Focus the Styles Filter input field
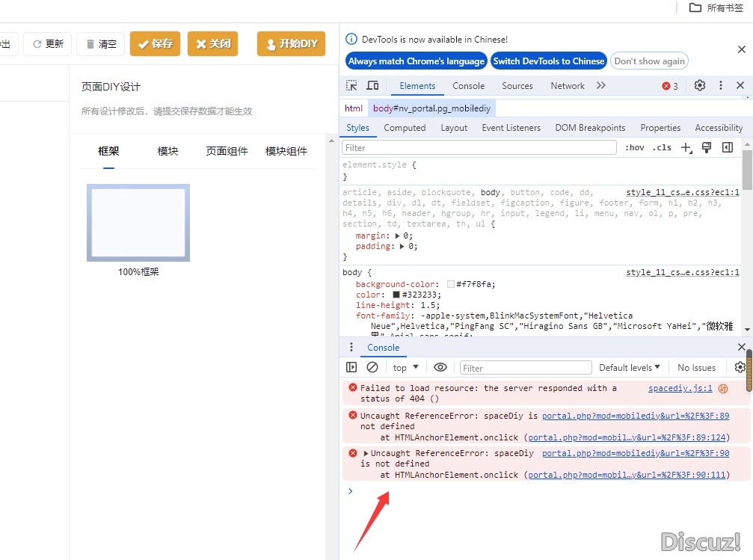 pyautogui.click(x=479, y=147)
